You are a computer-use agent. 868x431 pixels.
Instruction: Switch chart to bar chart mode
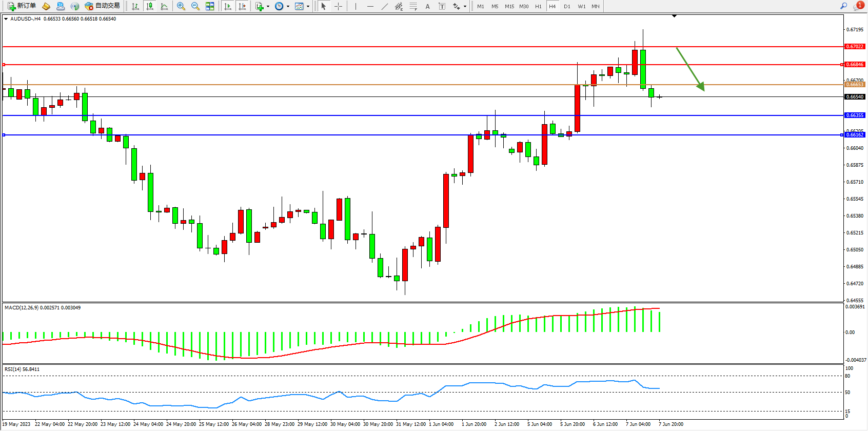[135, 6]
